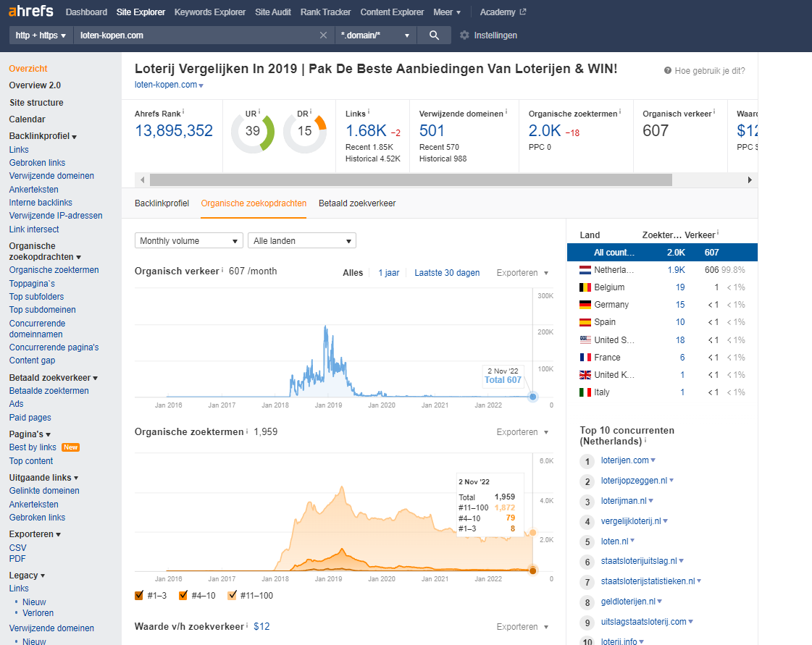Image resolution: width=812 pixels, height=645 pixels.
Task: Click the Netherlands flag icon
Action: point(585,270)
